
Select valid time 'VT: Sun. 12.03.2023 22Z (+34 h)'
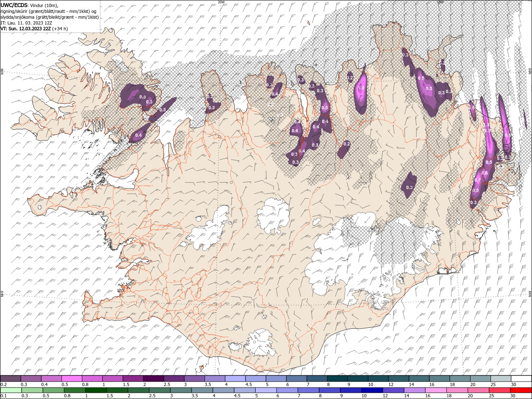[34, 29]
